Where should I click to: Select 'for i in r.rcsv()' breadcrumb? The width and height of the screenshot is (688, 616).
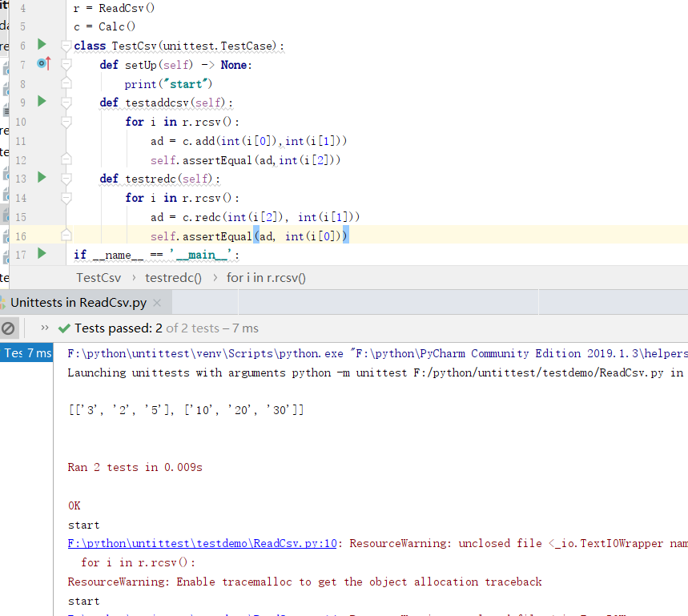pos(266,278)
